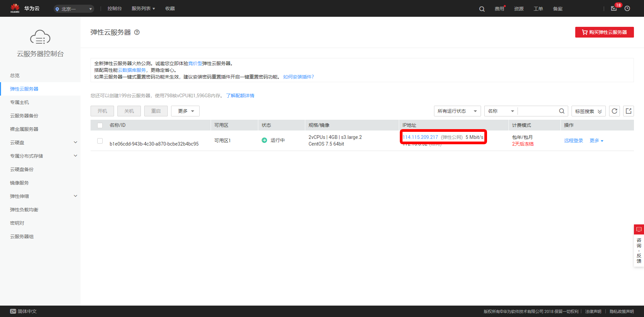This screenshot has width=644, height=317.
Task: Click the 远程登录 link
Action: 574,141
